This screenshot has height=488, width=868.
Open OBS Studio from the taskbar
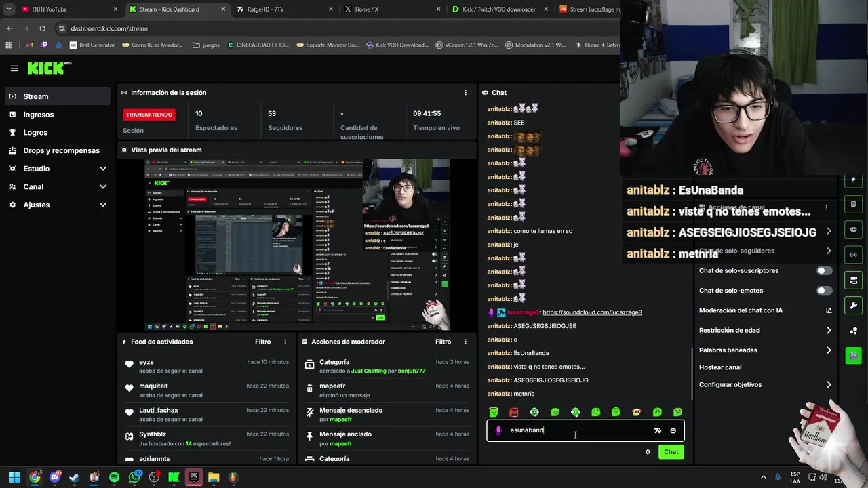[154, 477]
